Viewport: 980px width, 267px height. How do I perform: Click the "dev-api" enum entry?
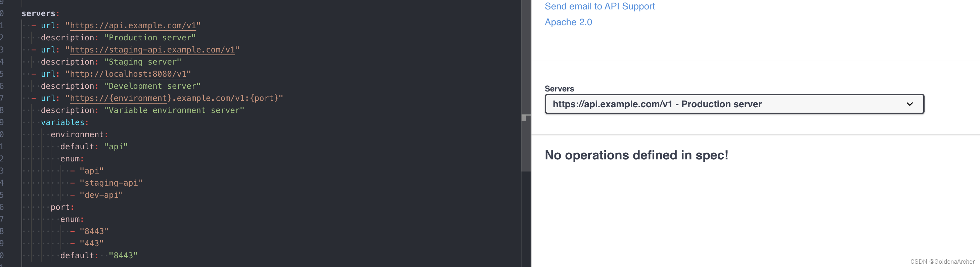pyautogui.click(x=101, y=195)
